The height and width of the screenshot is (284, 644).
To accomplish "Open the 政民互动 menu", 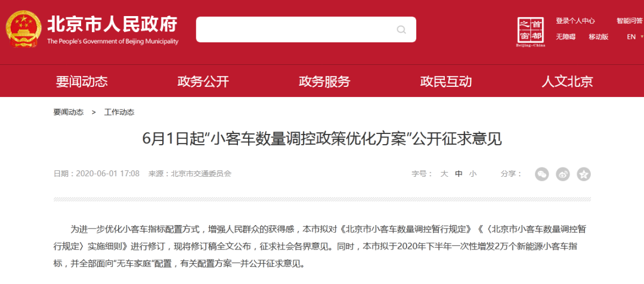I will [446, 82].
